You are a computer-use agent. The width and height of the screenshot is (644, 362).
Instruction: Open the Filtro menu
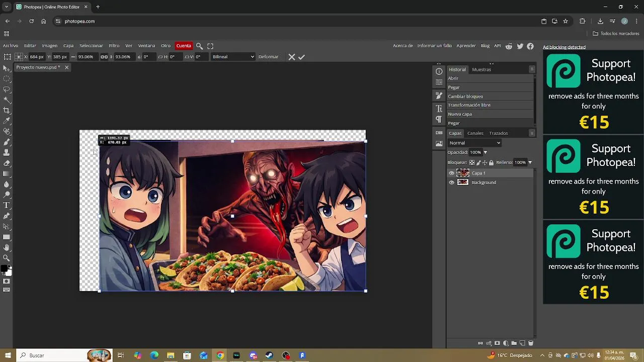point(114,46)
